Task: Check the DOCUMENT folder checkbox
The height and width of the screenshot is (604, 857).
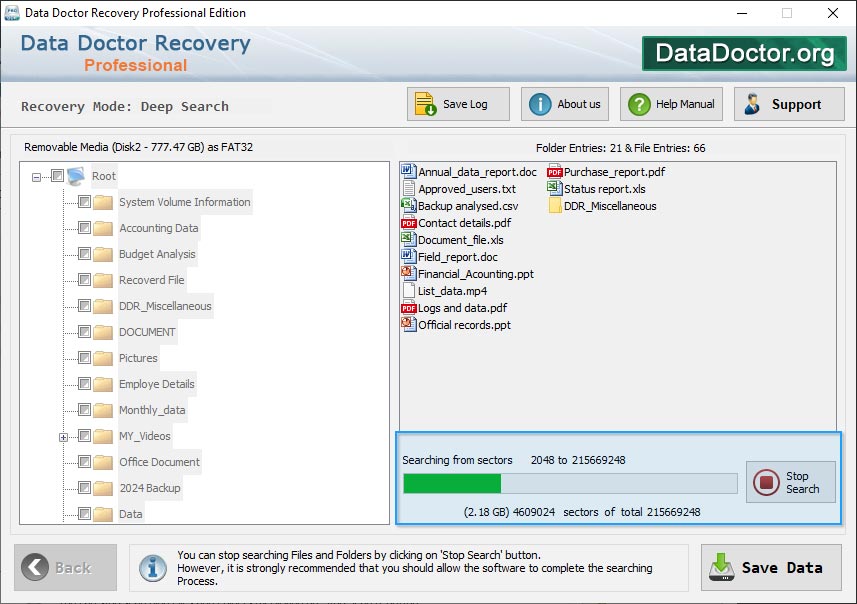Action: (x=84, y=331)
